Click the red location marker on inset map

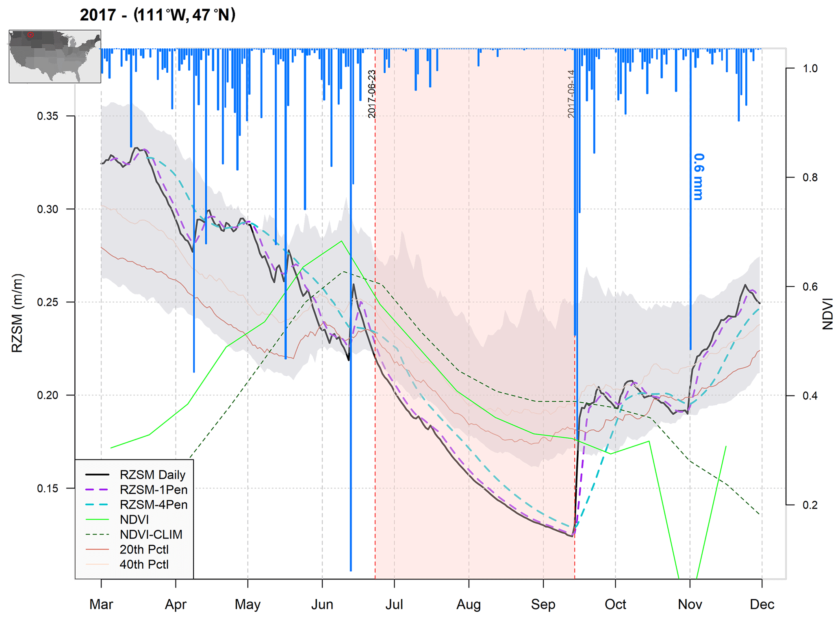click(30, 35)
